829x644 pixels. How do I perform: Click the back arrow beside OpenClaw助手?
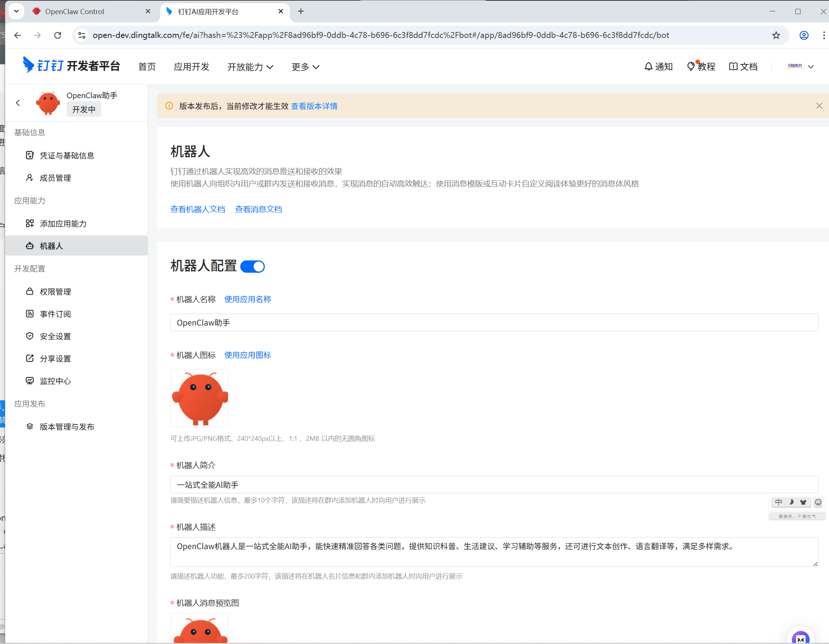[x=18, y=103]
